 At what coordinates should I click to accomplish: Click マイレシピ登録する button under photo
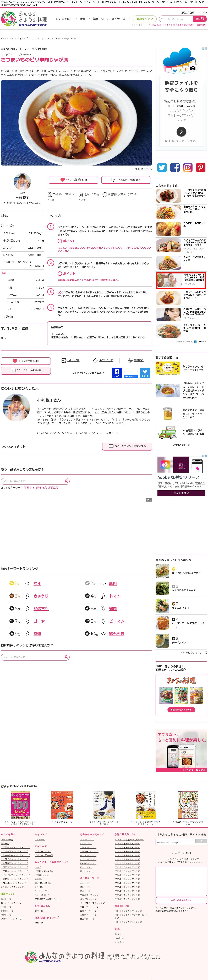tap(73, 179)
